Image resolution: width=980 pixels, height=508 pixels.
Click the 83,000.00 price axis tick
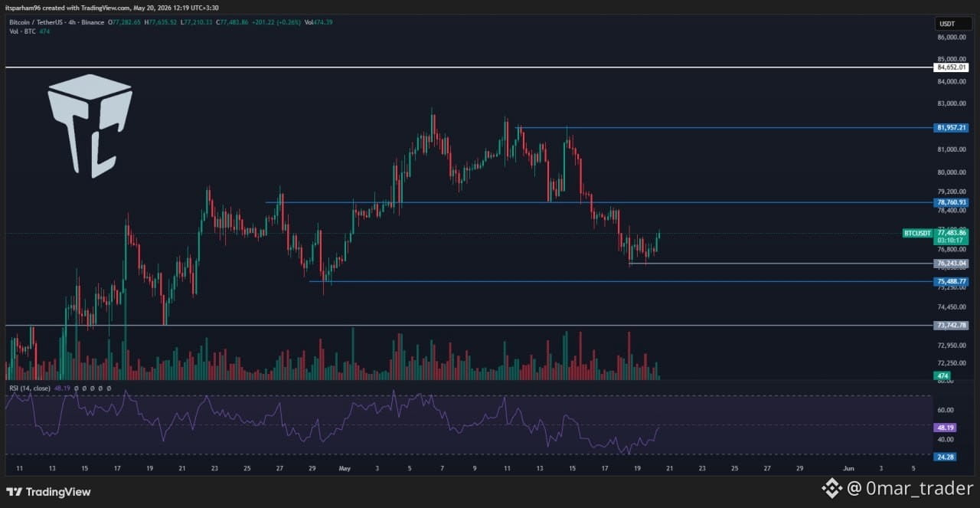coord(951,103)
